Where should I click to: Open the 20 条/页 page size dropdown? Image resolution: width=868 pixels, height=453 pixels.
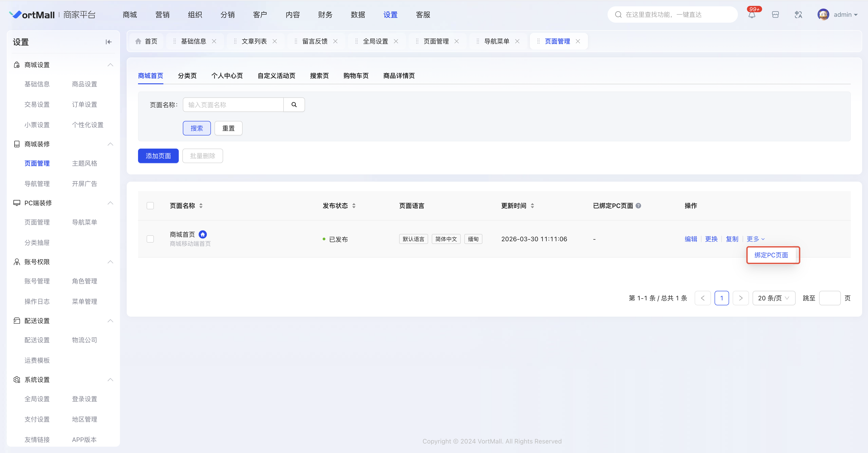774,298
